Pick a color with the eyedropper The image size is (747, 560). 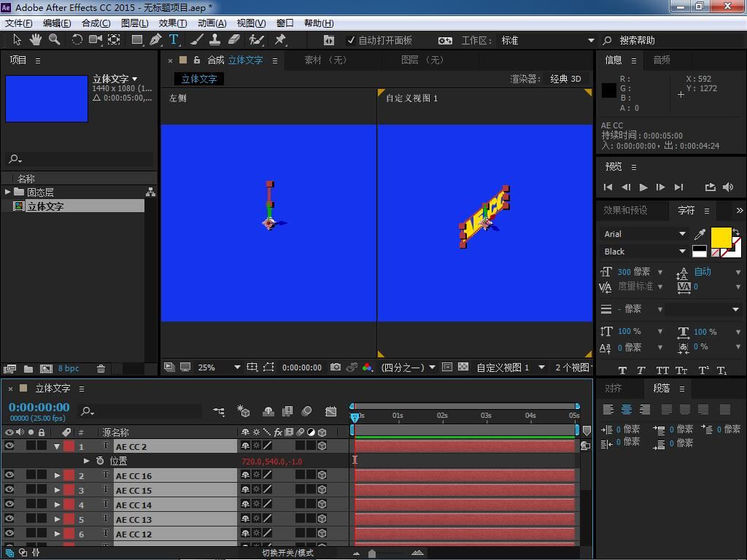tap(700, 234)
